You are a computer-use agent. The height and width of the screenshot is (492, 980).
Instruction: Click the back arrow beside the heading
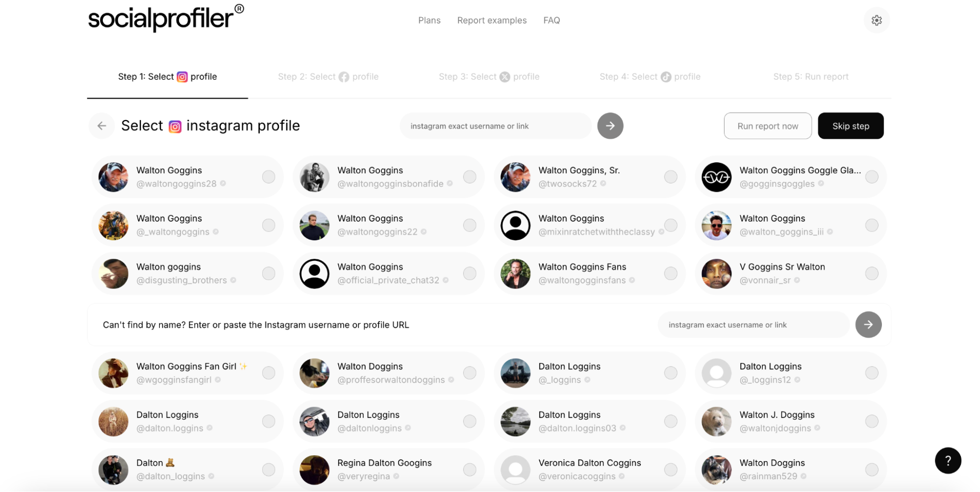[101, 126]
